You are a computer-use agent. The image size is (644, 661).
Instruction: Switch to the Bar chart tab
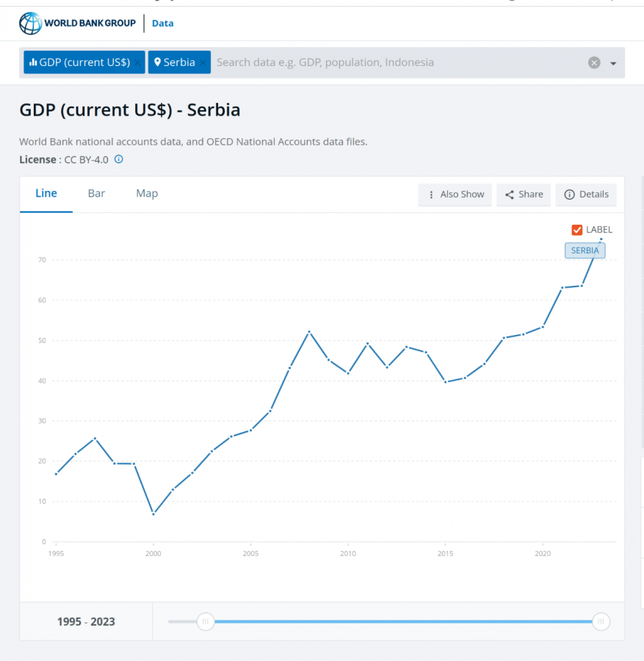[96, 194]
